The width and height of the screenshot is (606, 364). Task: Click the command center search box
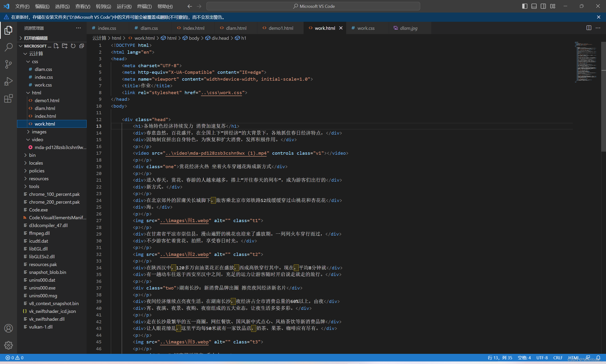click(313, 6)
